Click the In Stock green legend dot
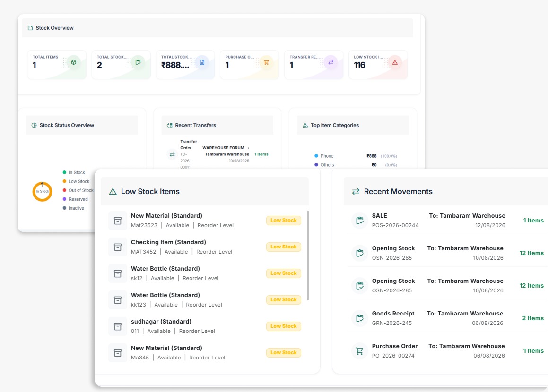The image size is (548, 392). (64, 172)
